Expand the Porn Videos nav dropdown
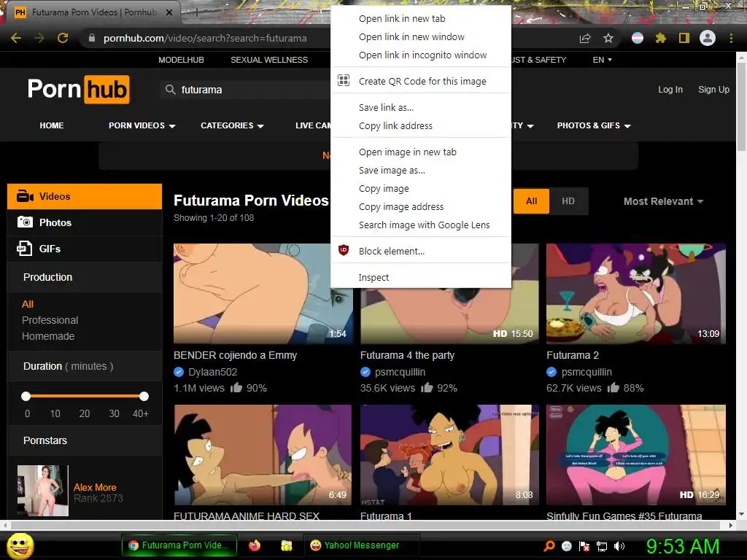Screen dimensions: 747x560 point(142,125)
